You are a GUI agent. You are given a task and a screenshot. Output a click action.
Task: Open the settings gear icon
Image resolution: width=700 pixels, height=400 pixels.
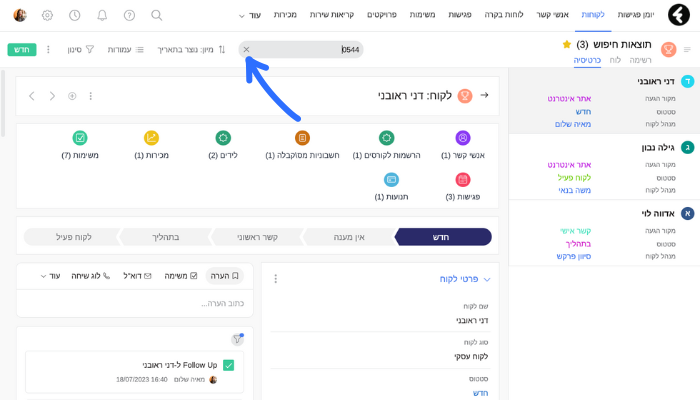coord(47,15)
